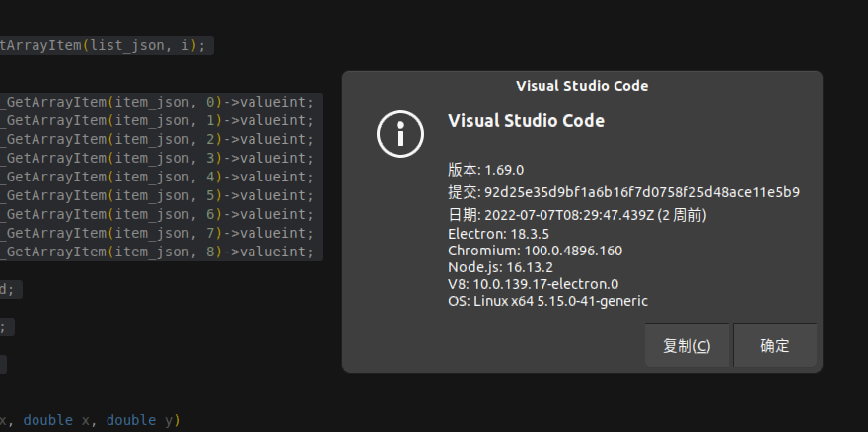The width and height of the screenshot is (868, 432).
Task: Click the OS: Linux x64 line
Action: point(547,301)
